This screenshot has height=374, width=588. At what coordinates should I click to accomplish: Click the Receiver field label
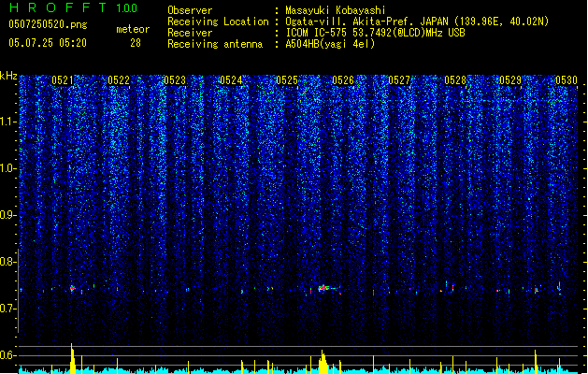point(190,33)
